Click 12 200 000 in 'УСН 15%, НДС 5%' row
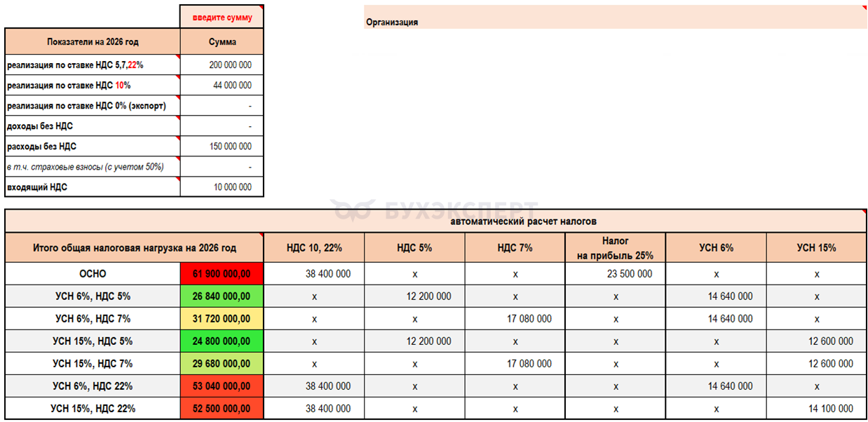868x422 pixels. [x=414, y=341]
